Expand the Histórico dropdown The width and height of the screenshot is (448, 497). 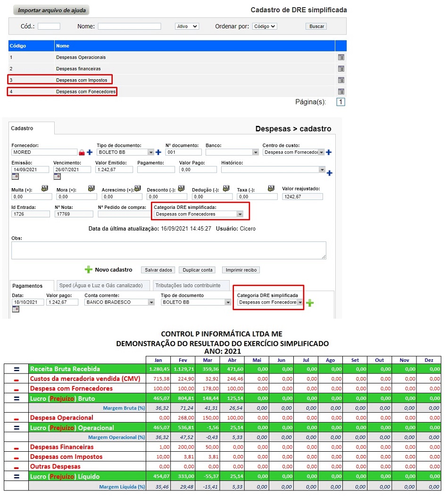[x=322, y=170]
